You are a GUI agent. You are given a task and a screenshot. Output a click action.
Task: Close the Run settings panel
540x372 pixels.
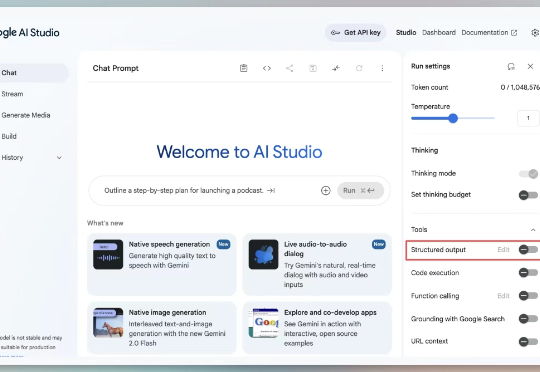(x=530, y=66)
